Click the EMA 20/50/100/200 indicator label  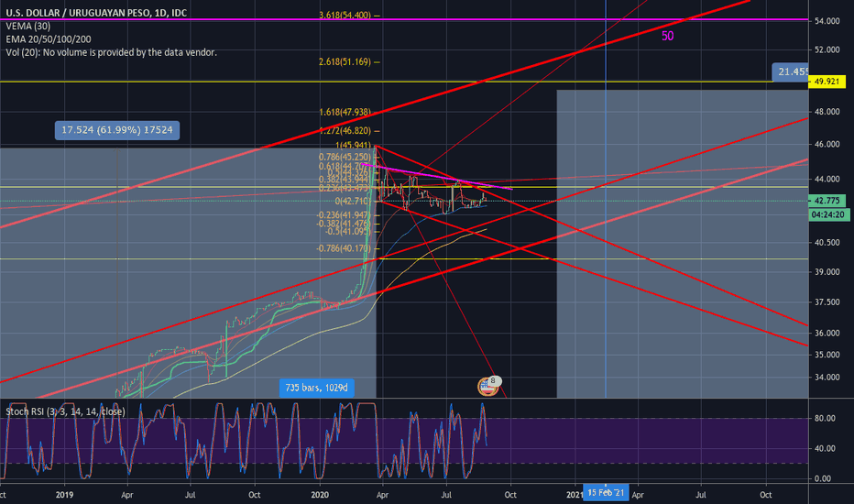(49, 39)
